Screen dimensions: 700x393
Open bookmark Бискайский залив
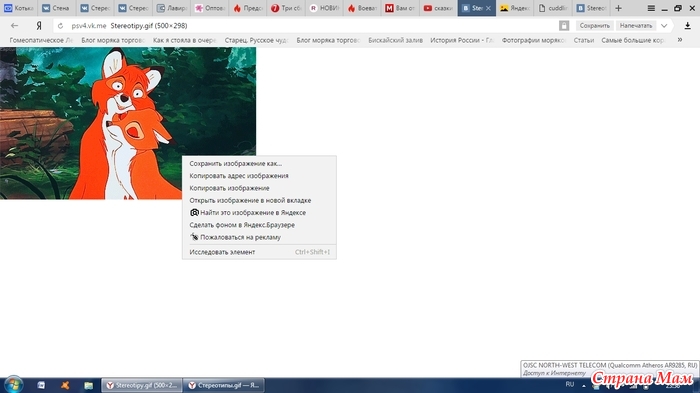[395, 40]
